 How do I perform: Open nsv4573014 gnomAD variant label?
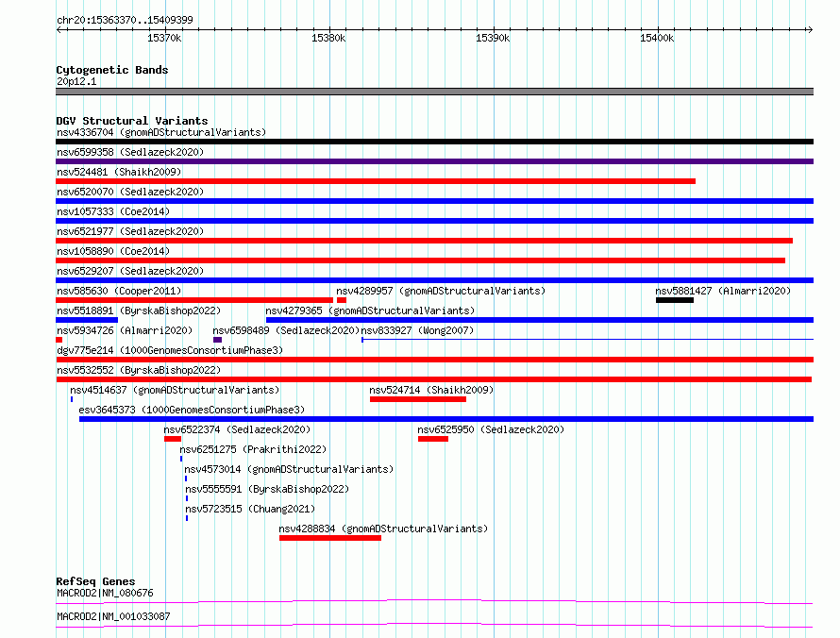coord(290,469)
